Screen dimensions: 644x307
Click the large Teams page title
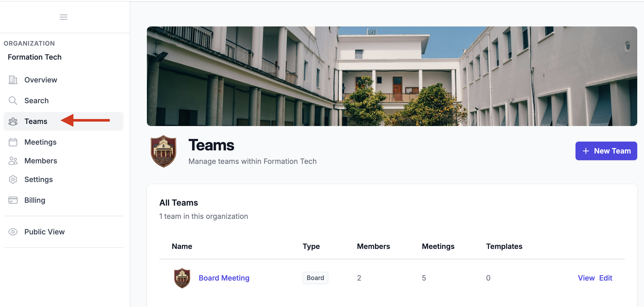click(x=211, y=145)
